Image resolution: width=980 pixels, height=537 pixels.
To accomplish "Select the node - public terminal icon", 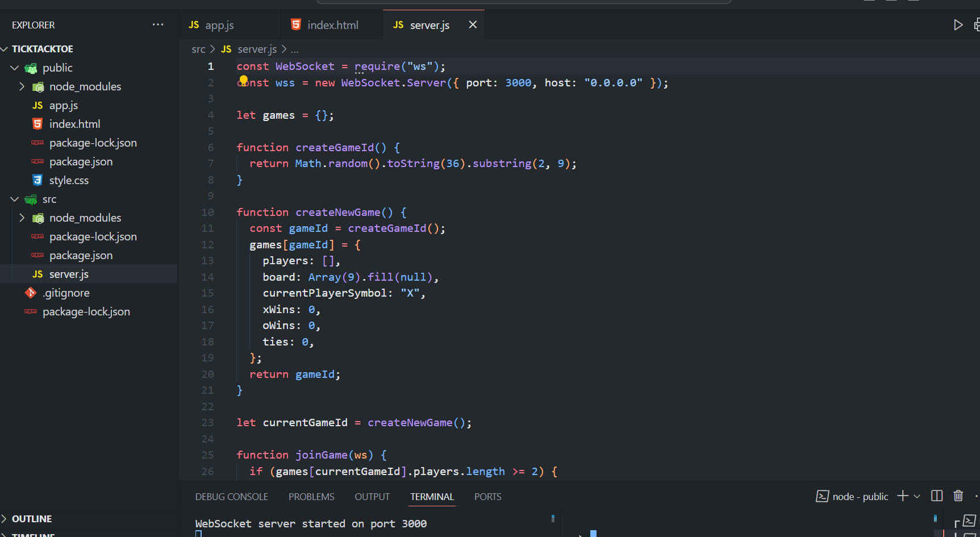I will click(822, 497).
